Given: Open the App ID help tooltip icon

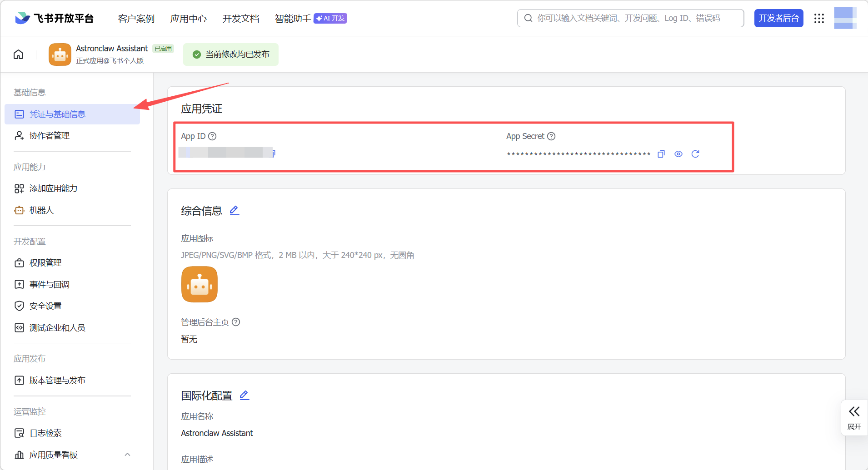Looking at the screenshot, I should coord(212,136).
